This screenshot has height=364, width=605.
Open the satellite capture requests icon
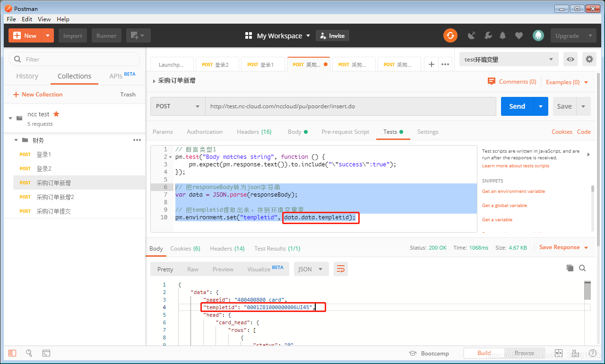click(472, 35)
